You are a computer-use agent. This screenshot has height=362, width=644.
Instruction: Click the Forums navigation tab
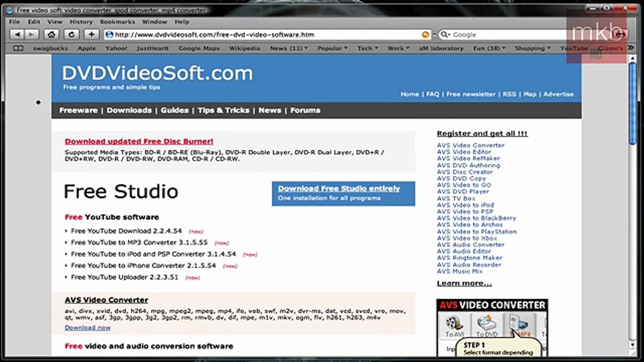tap(305, 110)
